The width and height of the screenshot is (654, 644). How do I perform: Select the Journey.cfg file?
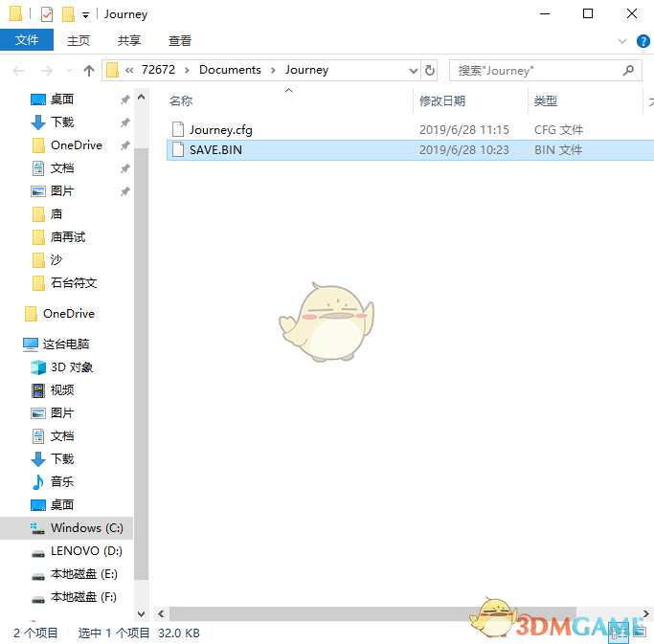(220, 129)
